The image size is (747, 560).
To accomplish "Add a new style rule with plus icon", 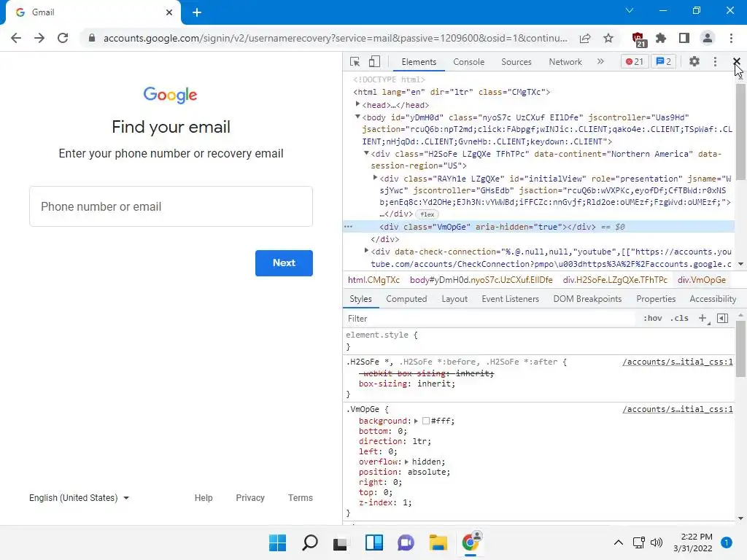I will point(703,318).
